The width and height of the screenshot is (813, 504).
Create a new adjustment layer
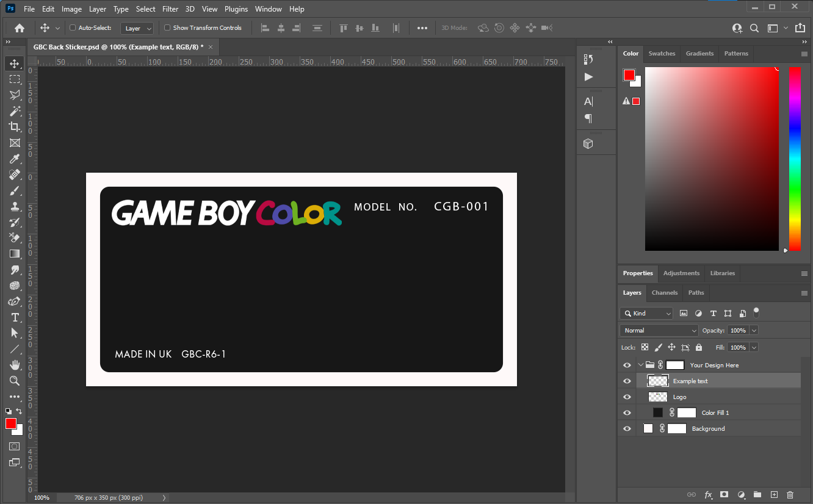[741, 495]
